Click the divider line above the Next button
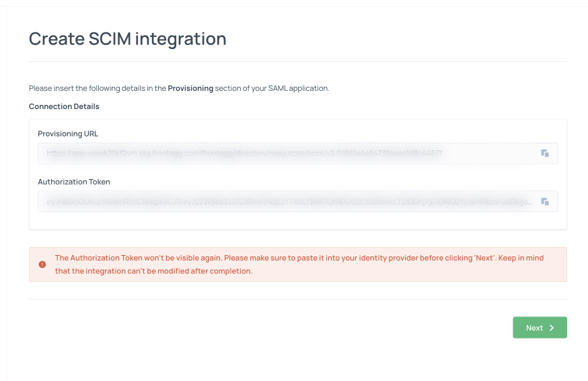 [297, 299]
